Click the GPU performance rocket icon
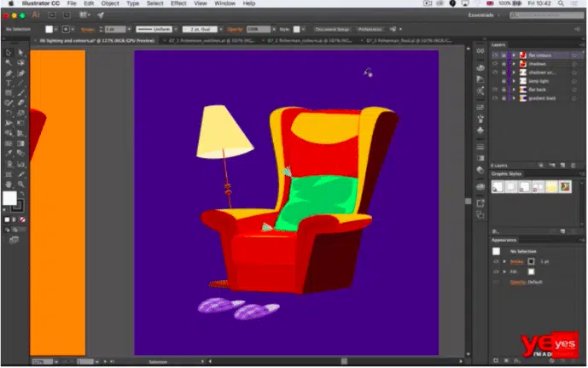The image size is (588, 368). [101, 15]
